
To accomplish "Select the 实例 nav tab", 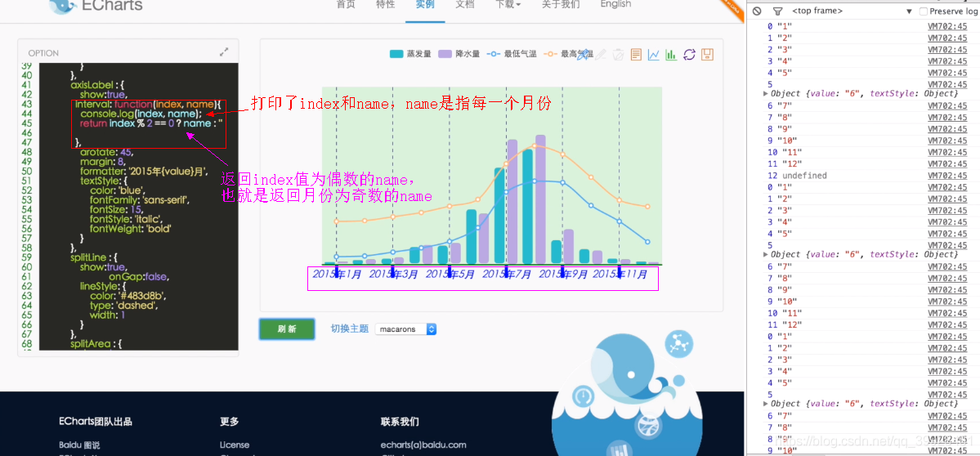I will 425,4.
